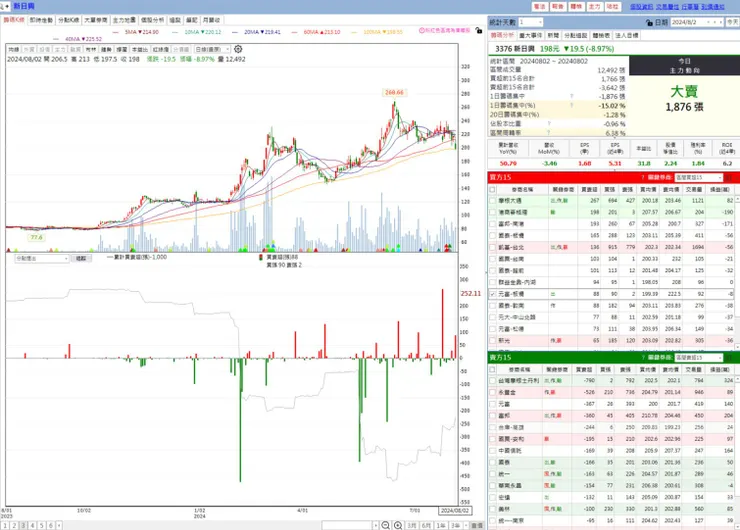Tick the 台灣摩根士丹利 seller checkbox

pyautogui.click(x=493, y=380)
